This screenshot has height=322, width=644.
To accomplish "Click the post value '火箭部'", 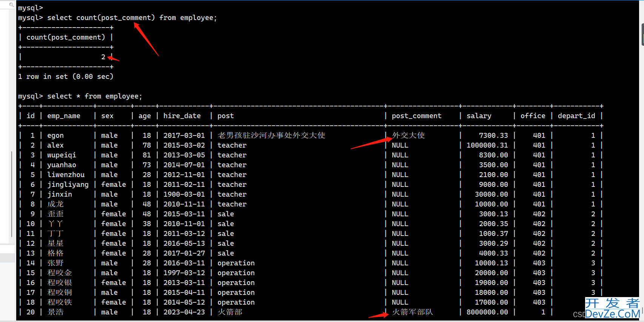I will (x=230, y=312).
